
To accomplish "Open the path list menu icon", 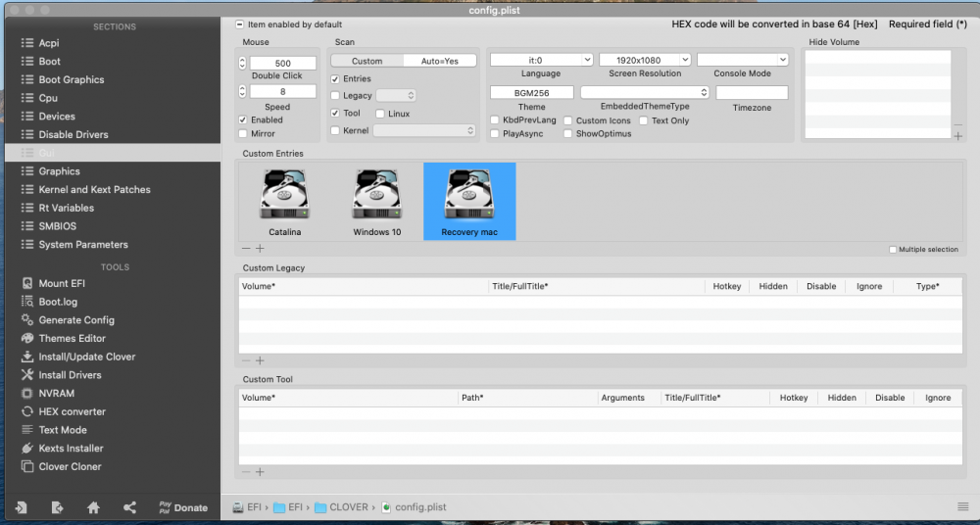I will [x=962, y=506].
